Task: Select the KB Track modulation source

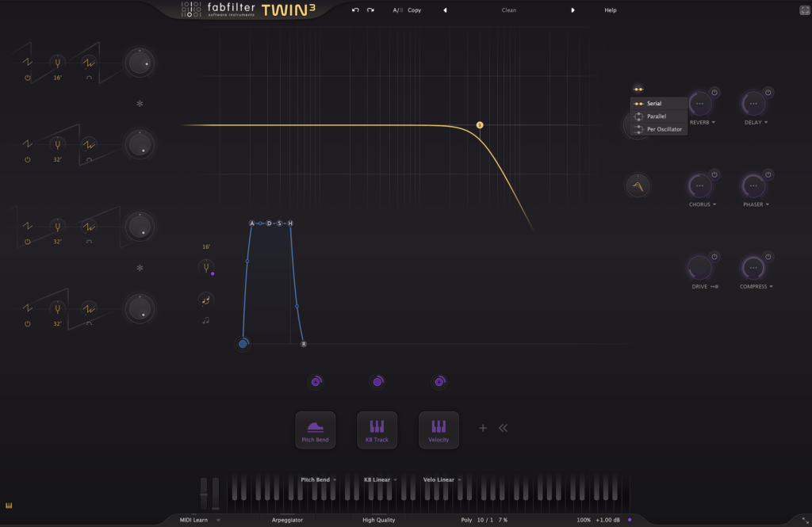Action: (377, 430)
